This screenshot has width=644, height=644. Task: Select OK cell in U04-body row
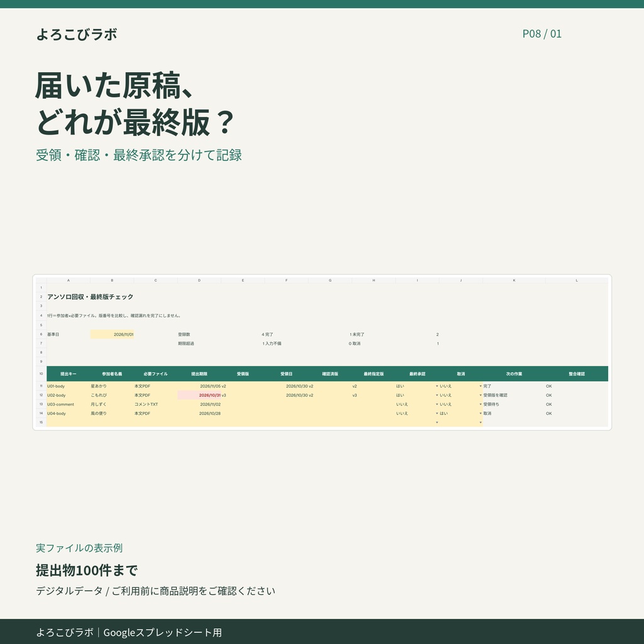[x=577, y=414]
